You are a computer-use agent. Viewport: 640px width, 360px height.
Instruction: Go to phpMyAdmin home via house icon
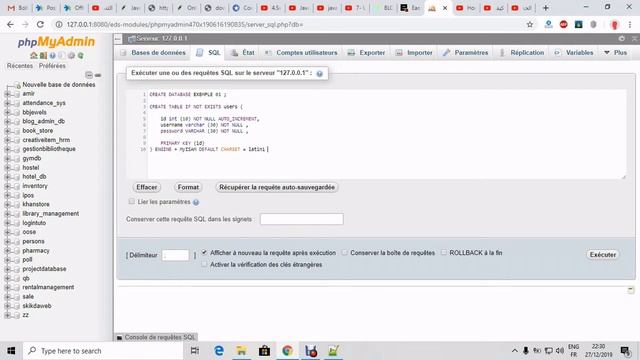click(33, 55)
